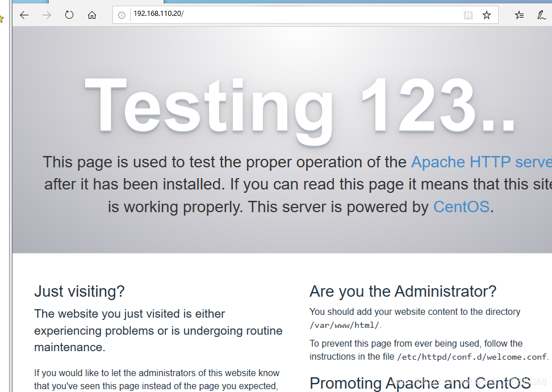Add page to favorites with star icon
This screenshot has width=552, height=392.
[x=487, y=15]
